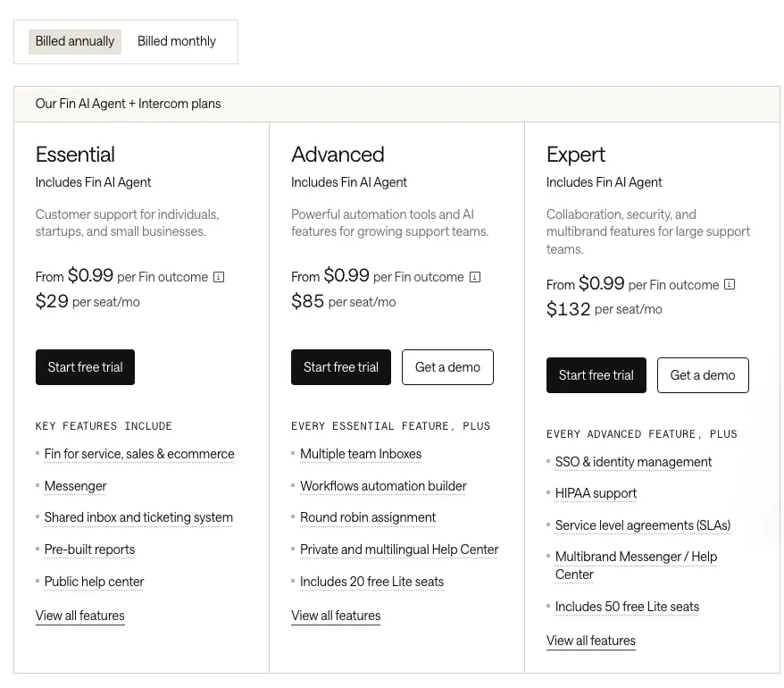Open the Multiple team Inboxes feature

click(x=361, y=454)
